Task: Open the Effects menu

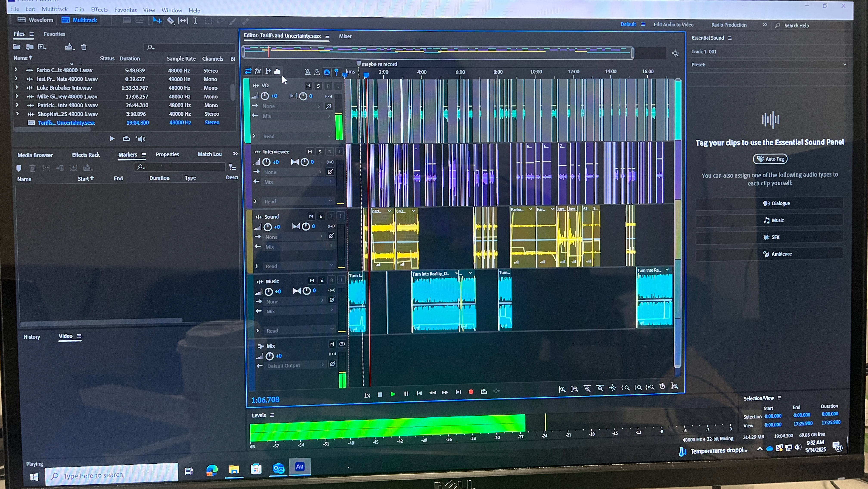Action: 99,9
